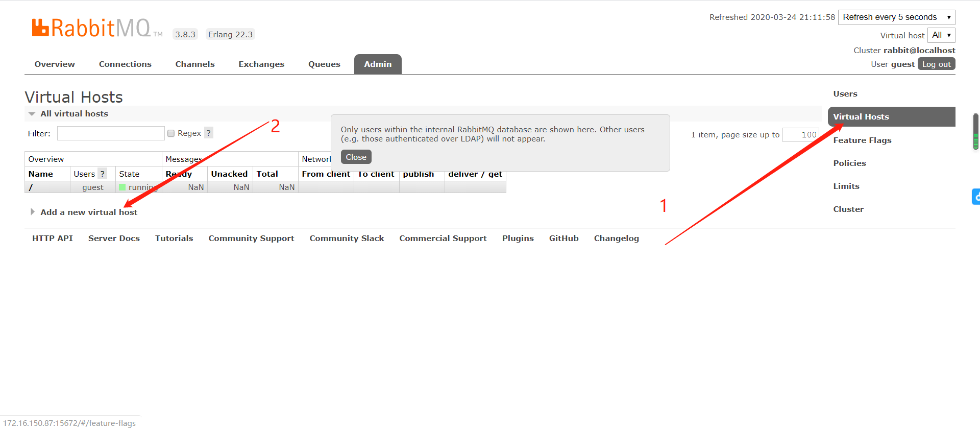Image resolution: width=980 pixels, height=430 pixels.
Task: Switch to the Exchanges tab
Action: [x=261, y=64]
